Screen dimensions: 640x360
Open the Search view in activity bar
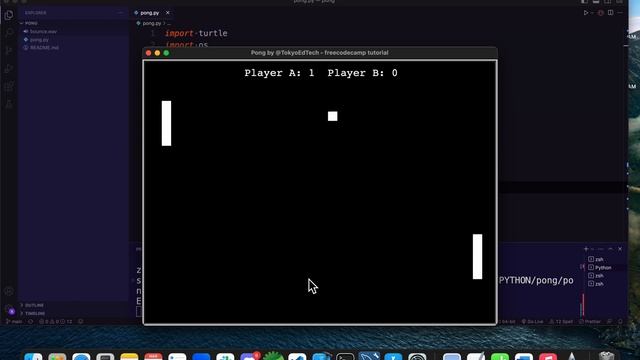click(9, 33)
